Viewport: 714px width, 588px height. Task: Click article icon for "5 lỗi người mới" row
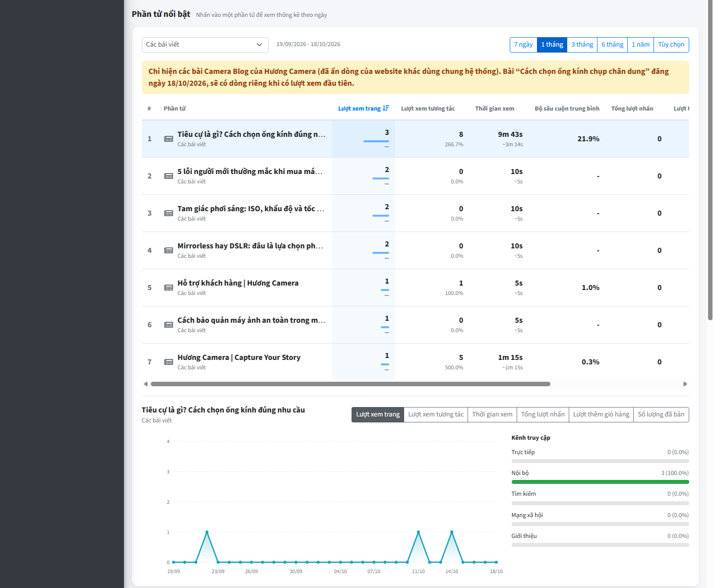(x=169, y=176)
